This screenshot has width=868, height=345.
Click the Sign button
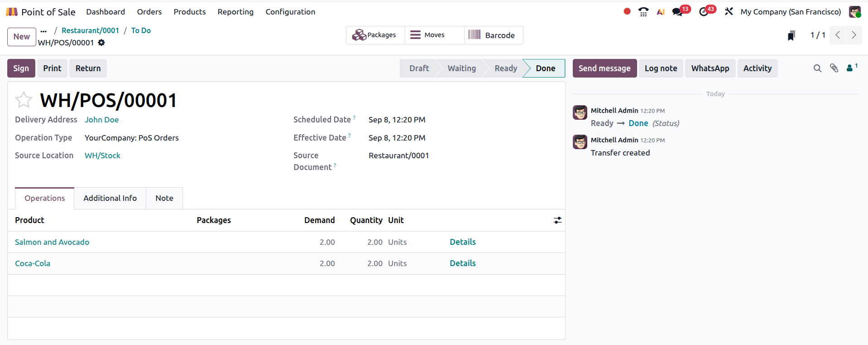[x=21, y=68]
